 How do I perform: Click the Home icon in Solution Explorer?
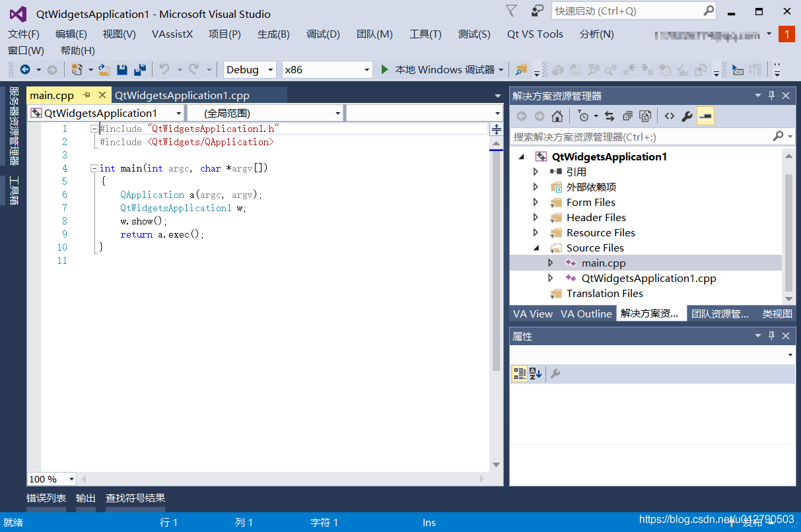(557, 116)
